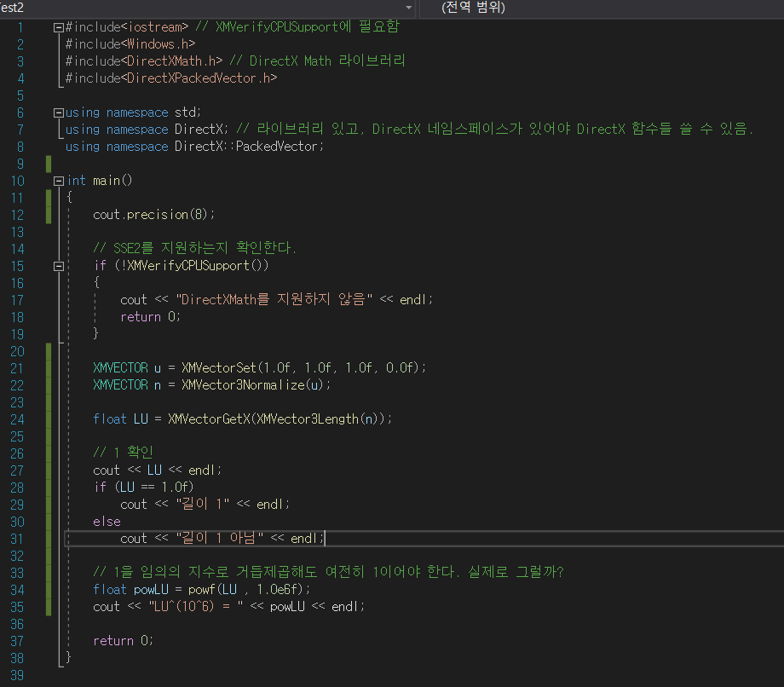Open the (전역 범위) scope dropdown

coord(602,8)
